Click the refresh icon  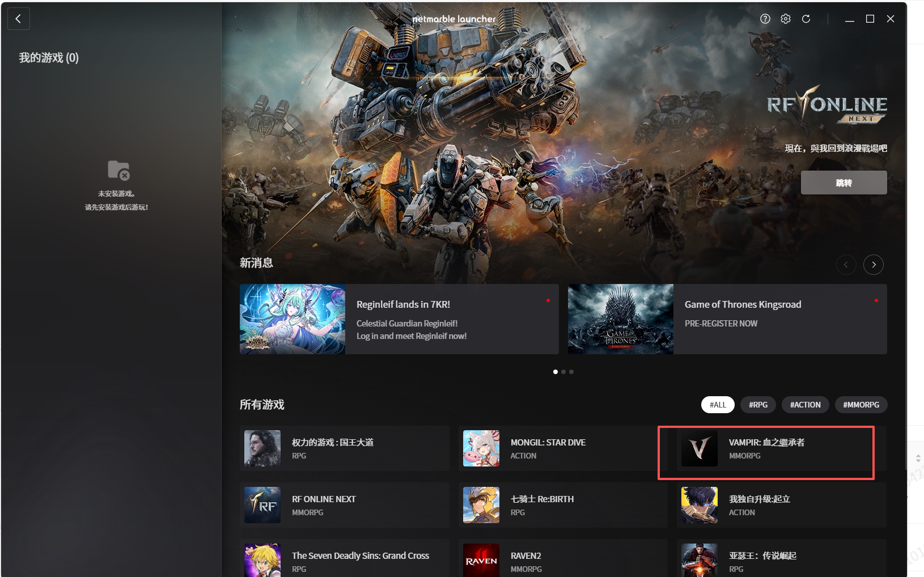point(806,19)
